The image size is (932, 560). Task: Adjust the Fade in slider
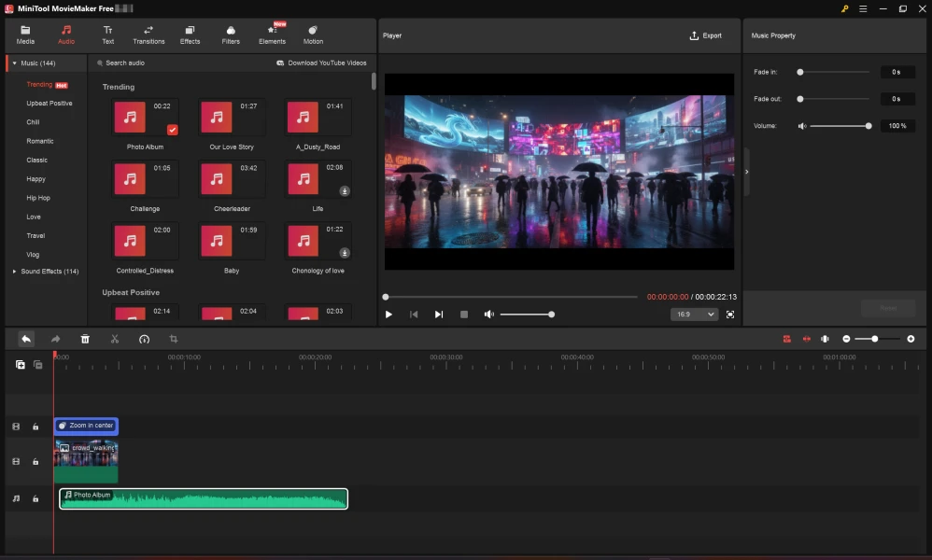[x=800, y=72]
